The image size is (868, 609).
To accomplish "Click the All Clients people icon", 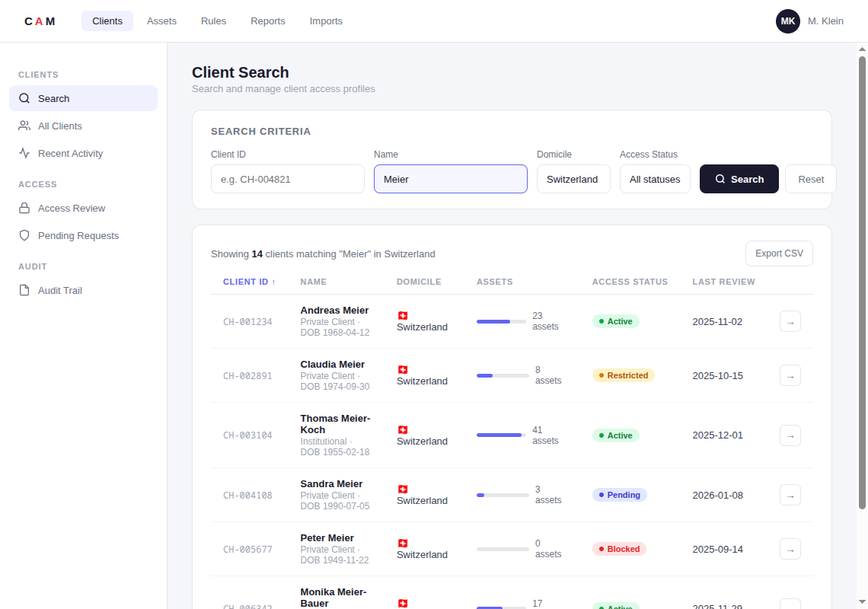I will tap(24, 126).
